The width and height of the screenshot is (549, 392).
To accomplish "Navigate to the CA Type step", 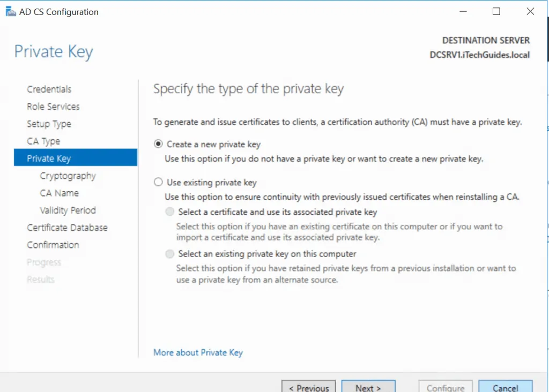I will (x=43, y=141).
